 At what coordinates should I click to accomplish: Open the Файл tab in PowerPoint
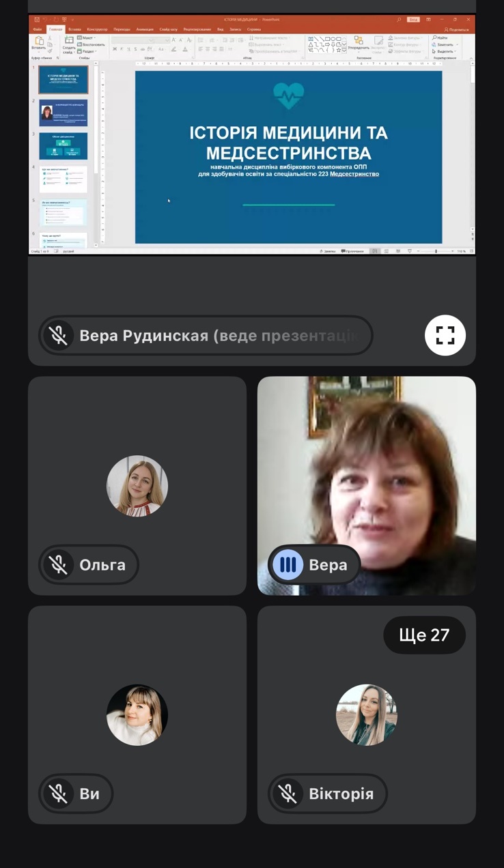[x=38, y=29]
